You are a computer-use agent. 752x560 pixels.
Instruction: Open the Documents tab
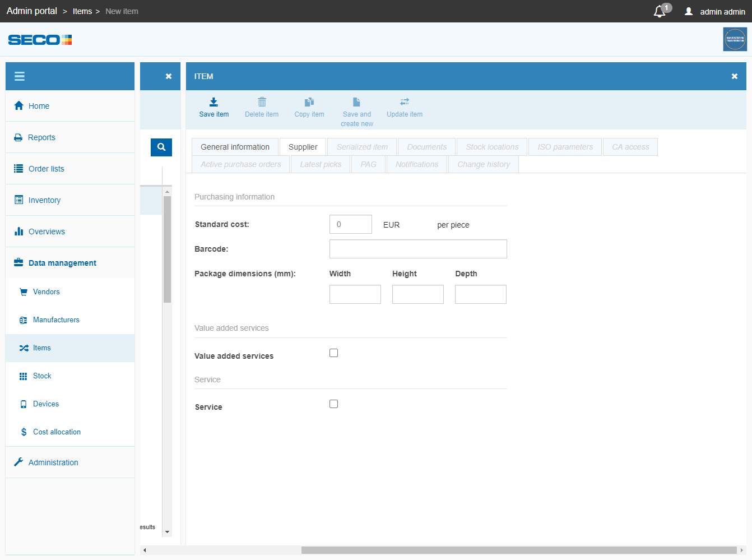click(427, 147)
